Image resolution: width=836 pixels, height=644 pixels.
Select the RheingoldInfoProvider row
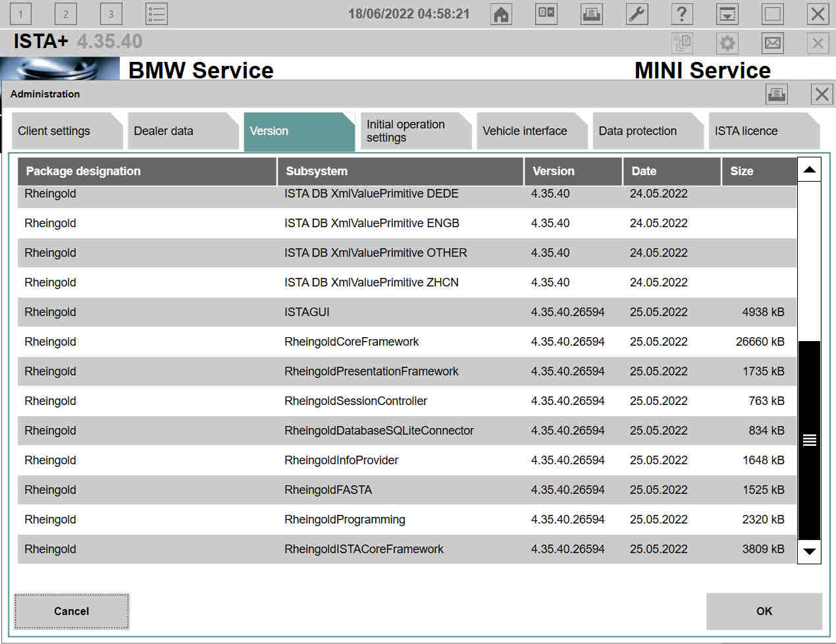[x=407, y=460]
